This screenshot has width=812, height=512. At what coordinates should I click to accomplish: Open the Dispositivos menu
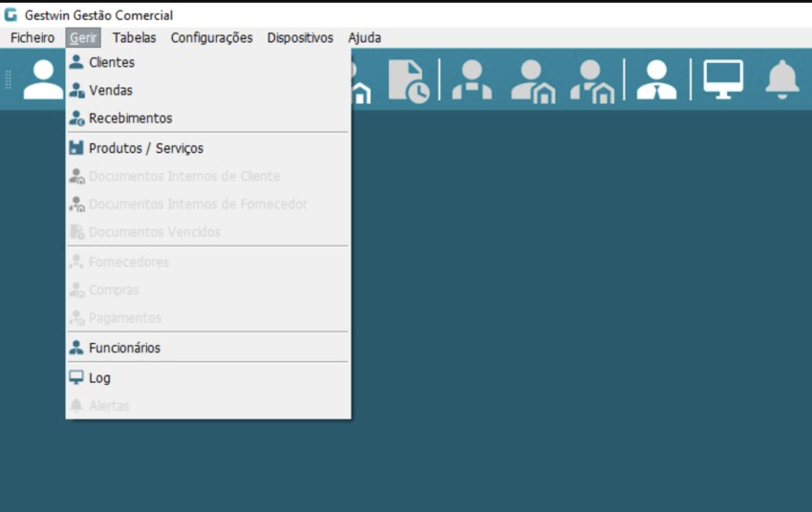pyautogui.click(x=300, y=38)
